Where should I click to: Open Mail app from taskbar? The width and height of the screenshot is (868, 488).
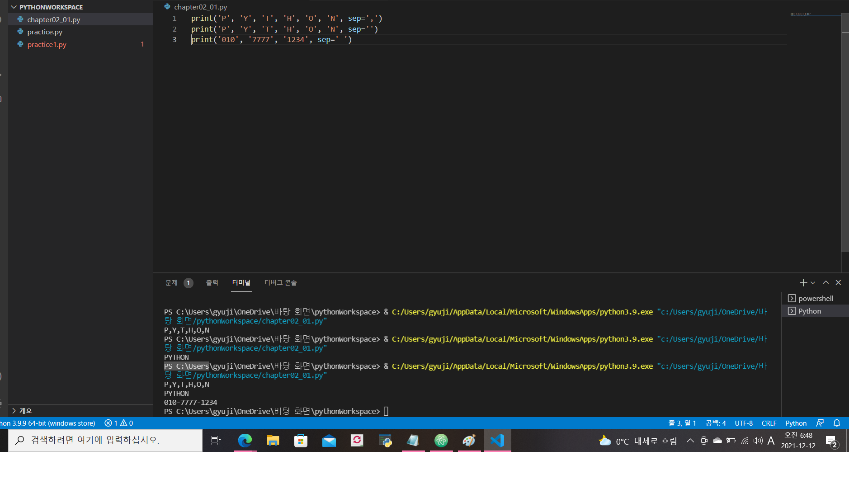coord(329,440)
